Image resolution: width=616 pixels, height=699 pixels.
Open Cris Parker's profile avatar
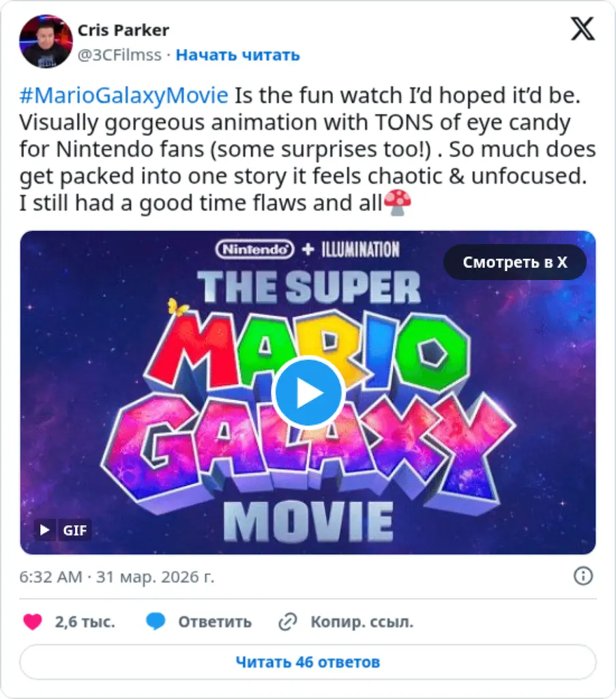(46, 42)
